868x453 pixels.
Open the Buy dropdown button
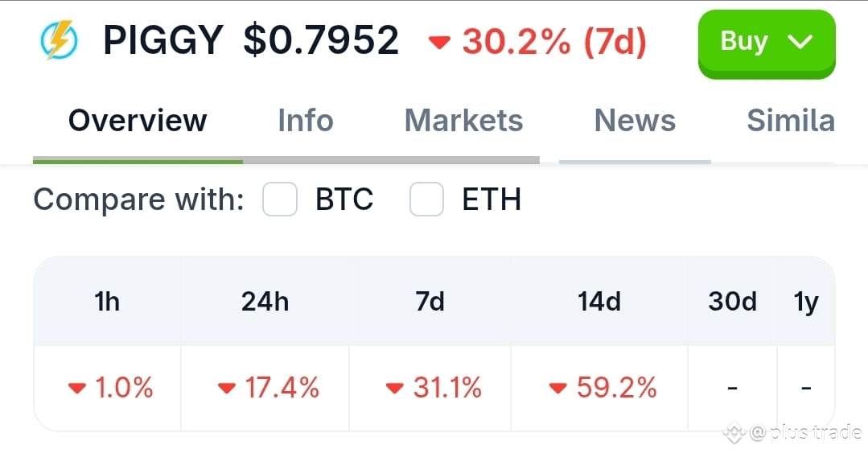click(x=767, y=44)
